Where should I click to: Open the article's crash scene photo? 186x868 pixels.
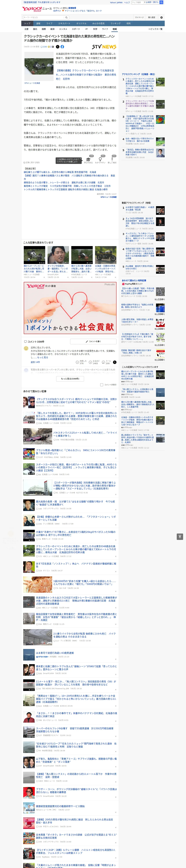pos(39,67)
